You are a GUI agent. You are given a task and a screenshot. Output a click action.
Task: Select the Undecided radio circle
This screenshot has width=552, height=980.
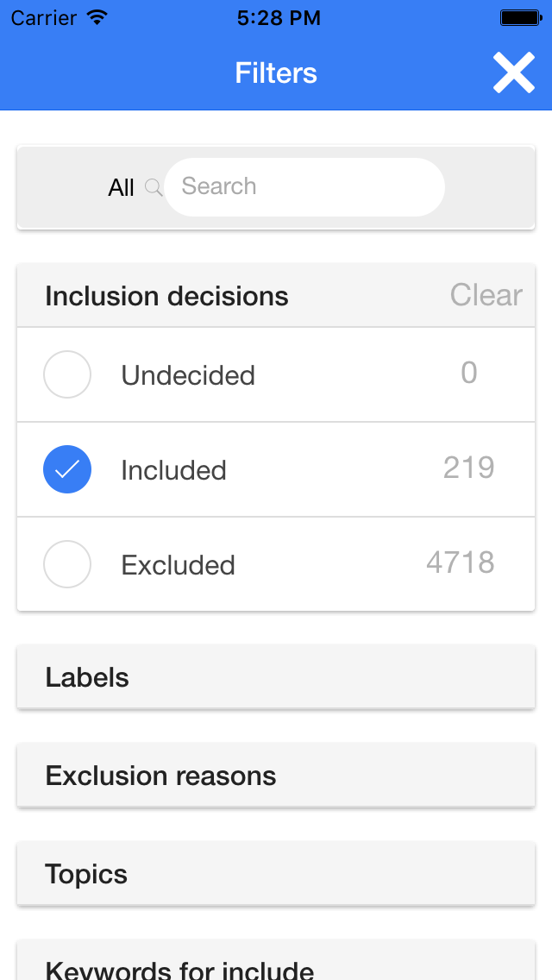(67, 374)
